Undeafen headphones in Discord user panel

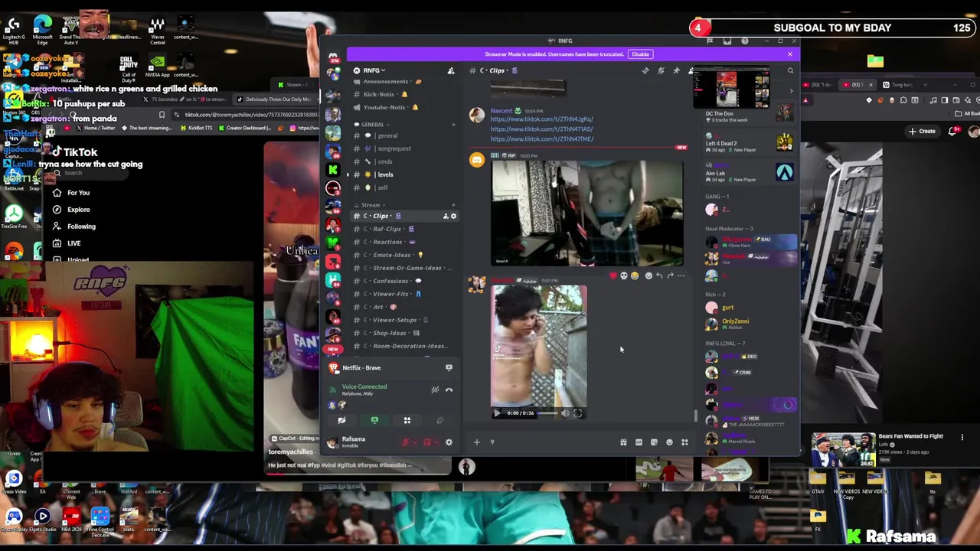pyautogui.click(x=427, y=442)
